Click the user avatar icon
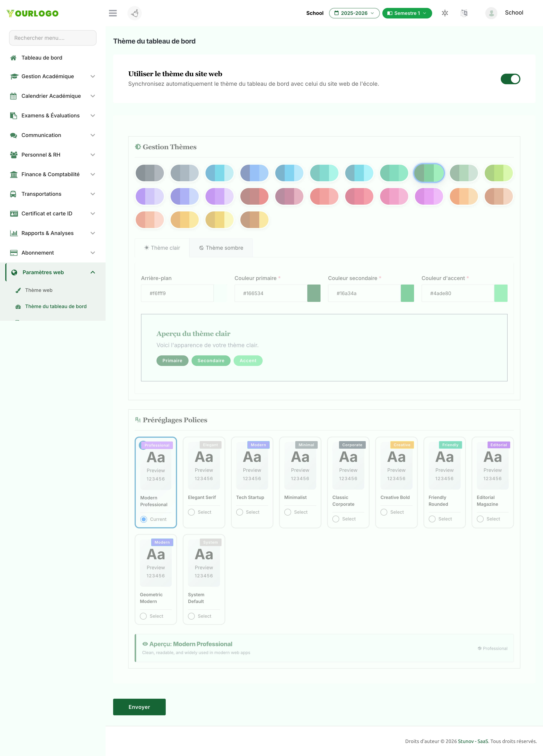 pos(491,13)
